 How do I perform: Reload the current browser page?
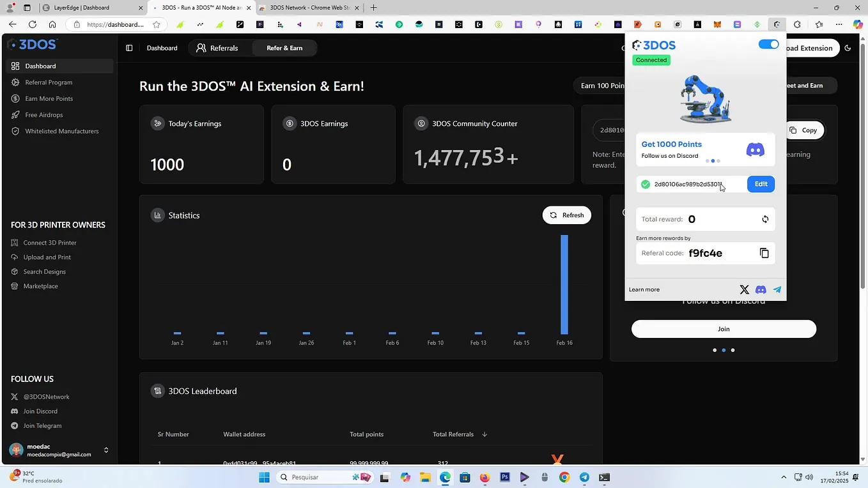[33, 24]
